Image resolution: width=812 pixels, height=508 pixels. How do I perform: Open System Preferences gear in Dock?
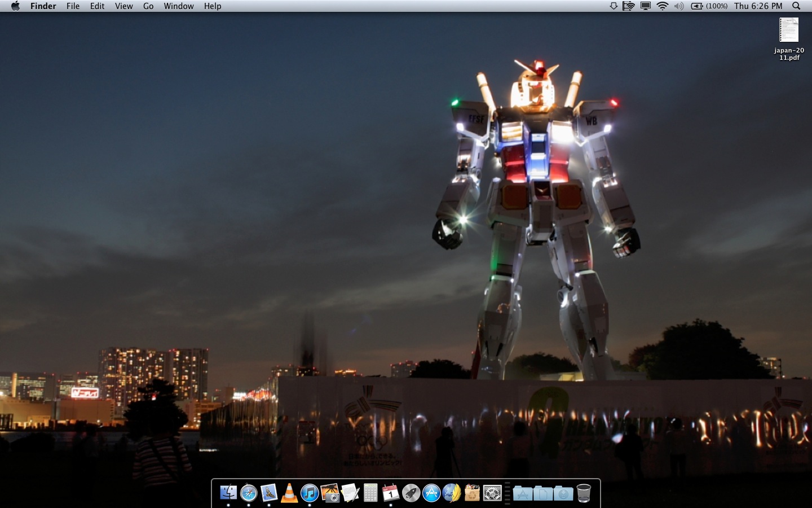tap(492, 493)
